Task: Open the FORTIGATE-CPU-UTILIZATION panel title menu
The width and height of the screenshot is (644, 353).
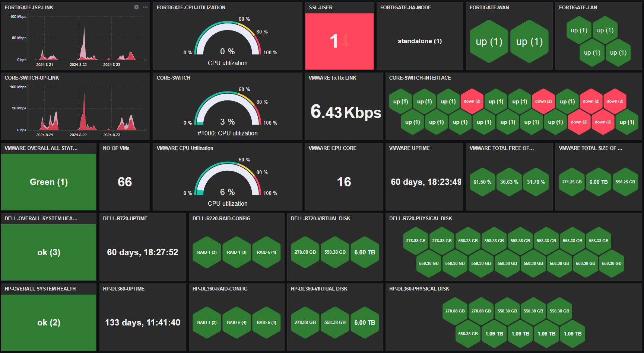Action: click(x=190, y=7)
